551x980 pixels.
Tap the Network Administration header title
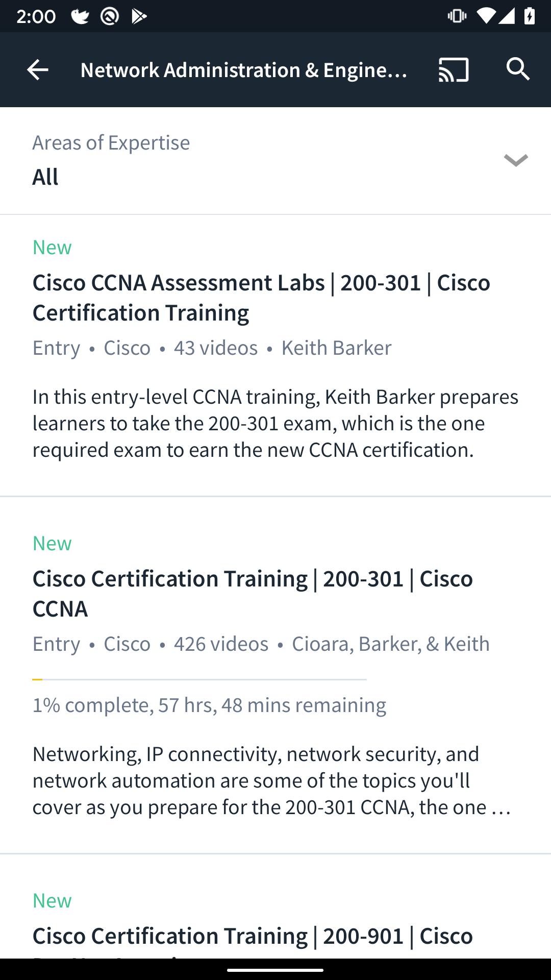[244, 70]
